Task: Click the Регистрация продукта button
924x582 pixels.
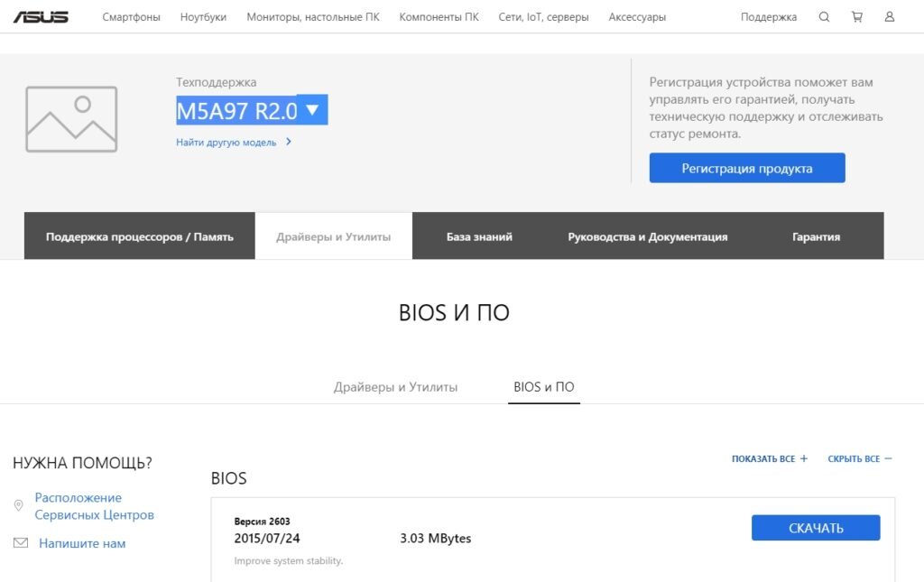Action: 747,168
